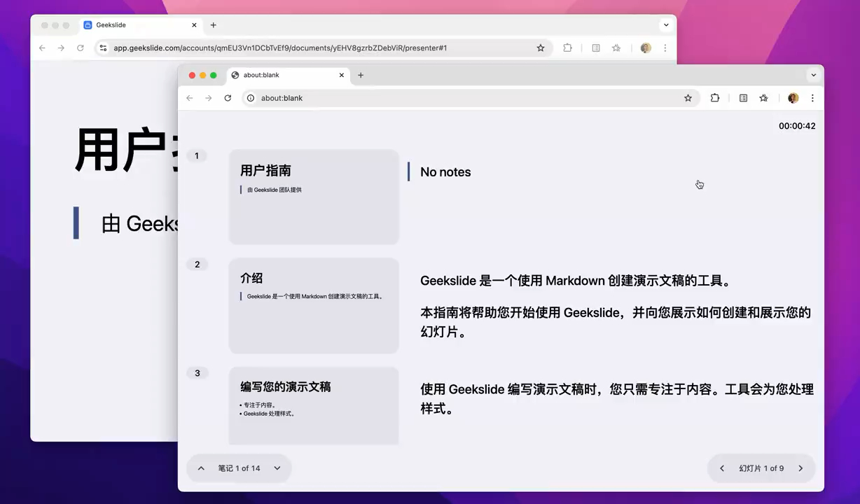
Task: Go to previous note with up chevron
Action: pyautogui.click(x=201, y=468)
